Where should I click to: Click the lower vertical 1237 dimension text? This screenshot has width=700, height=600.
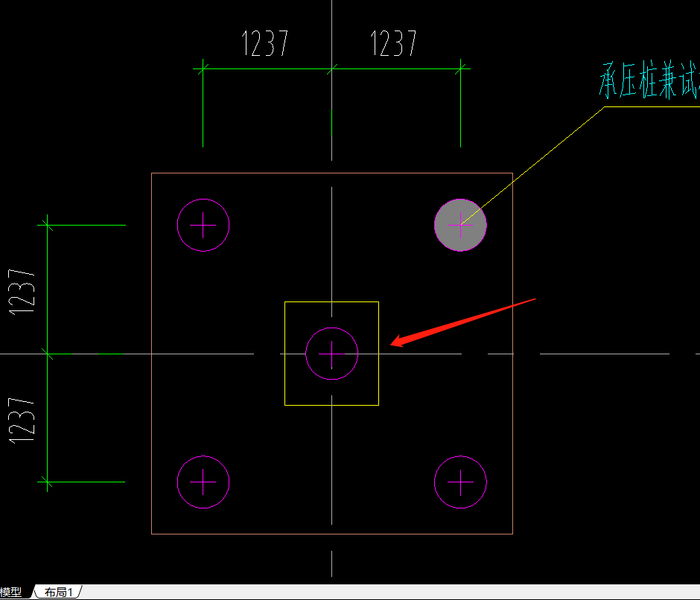tap(22, 421)
